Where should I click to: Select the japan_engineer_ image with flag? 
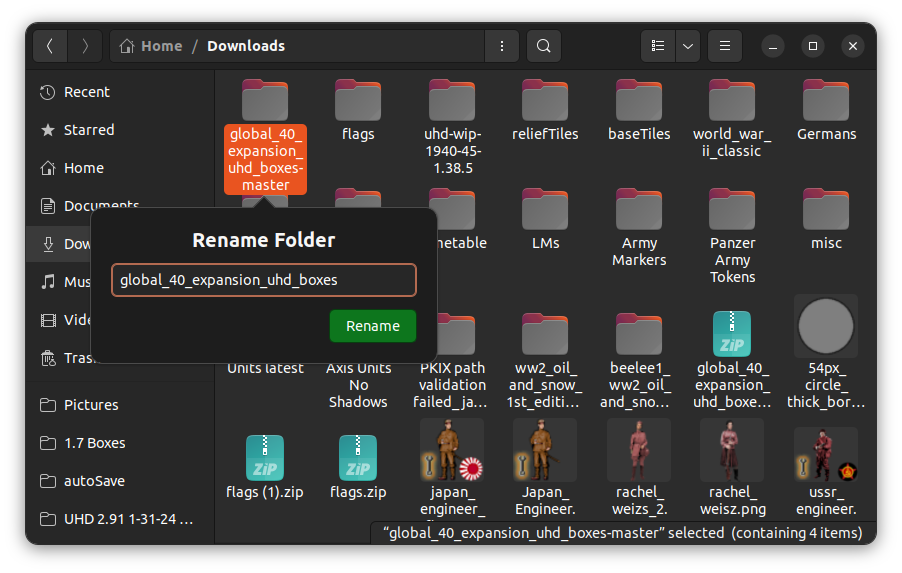(452, 468)
